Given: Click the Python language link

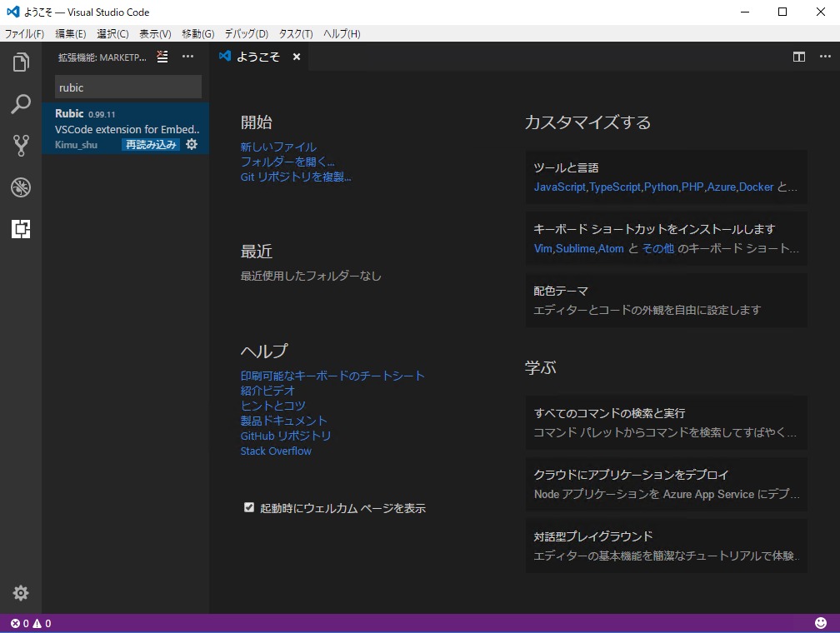Looking at the screenshot, I should click(x=661, y=187).
